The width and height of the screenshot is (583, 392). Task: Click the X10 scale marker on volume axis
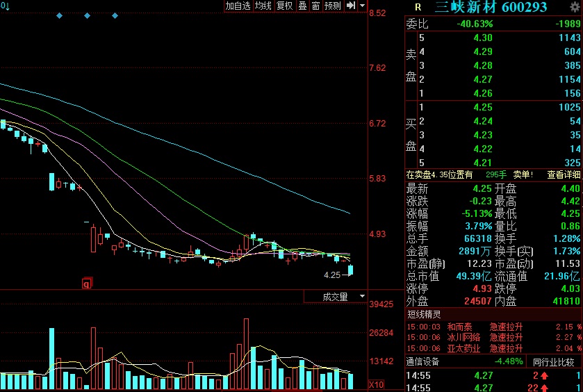[x=376, y=384]
